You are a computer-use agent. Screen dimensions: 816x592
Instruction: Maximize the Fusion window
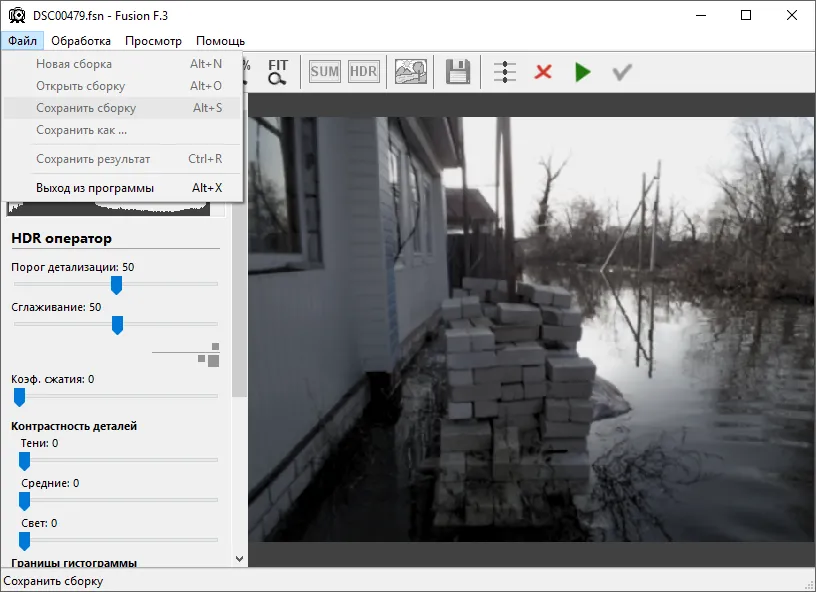click(x=746, y=15)
